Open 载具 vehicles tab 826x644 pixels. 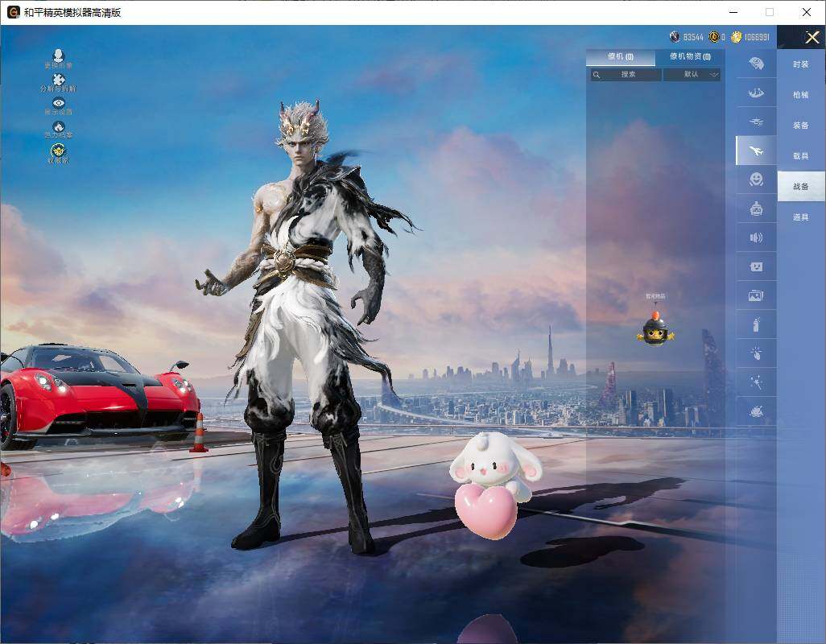pyautogui.click(x=801, y=156)
